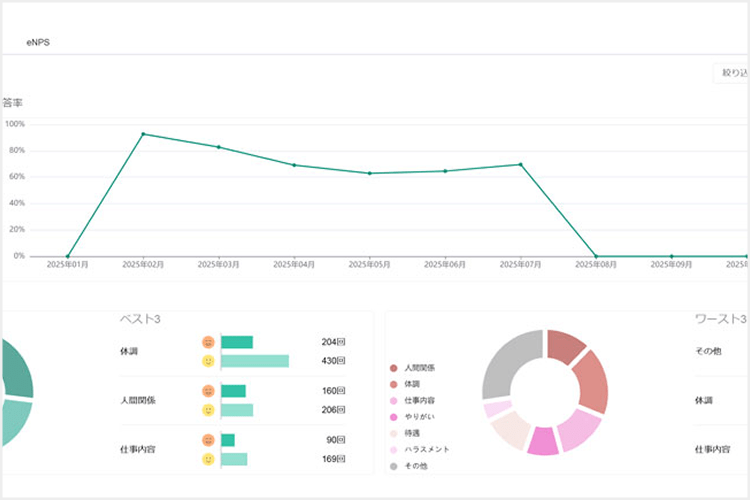Select the 2025年04月 data point on line chart
The image size is (750, 500).
point(294,165)
